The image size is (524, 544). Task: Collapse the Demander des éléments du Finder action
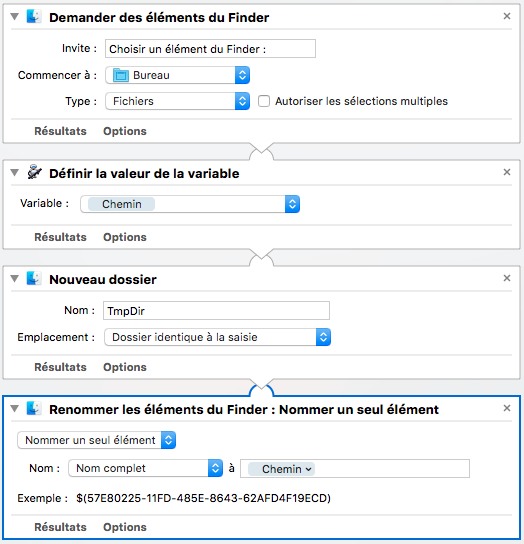(15, 16)
